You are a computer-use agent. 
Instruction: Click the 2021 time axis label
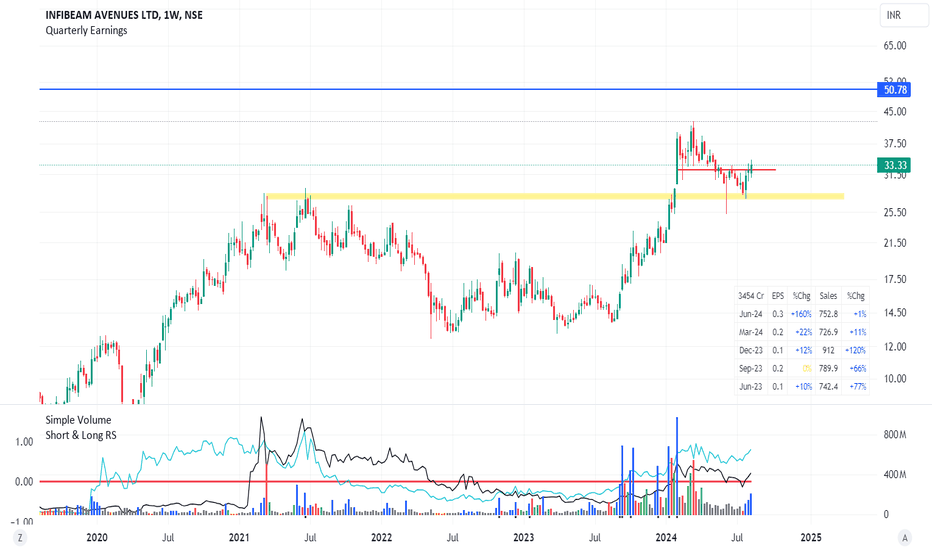239,538
